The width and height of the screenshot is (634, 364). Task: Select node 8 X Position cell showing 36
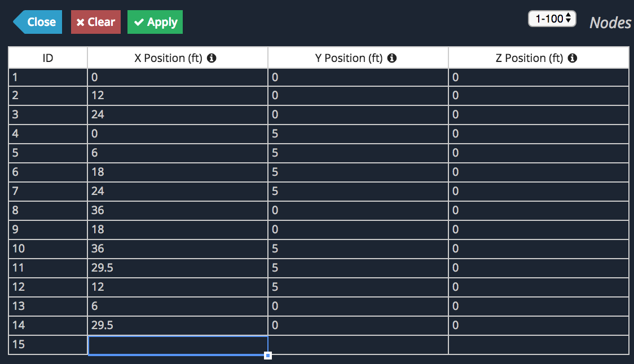[178, 211]
